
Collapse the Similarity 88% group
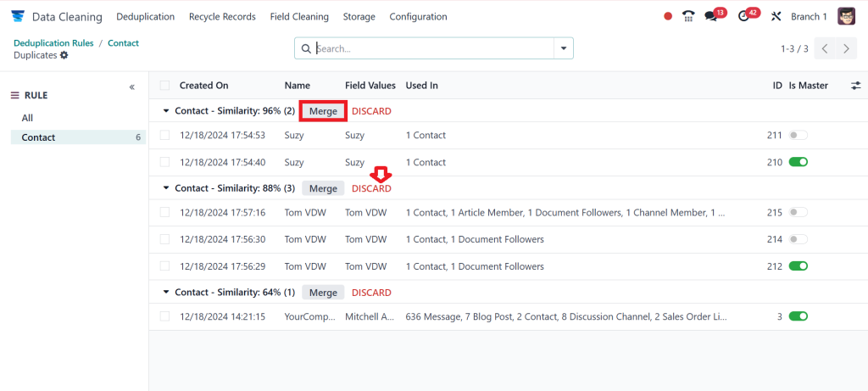click(x=165, y=188)
